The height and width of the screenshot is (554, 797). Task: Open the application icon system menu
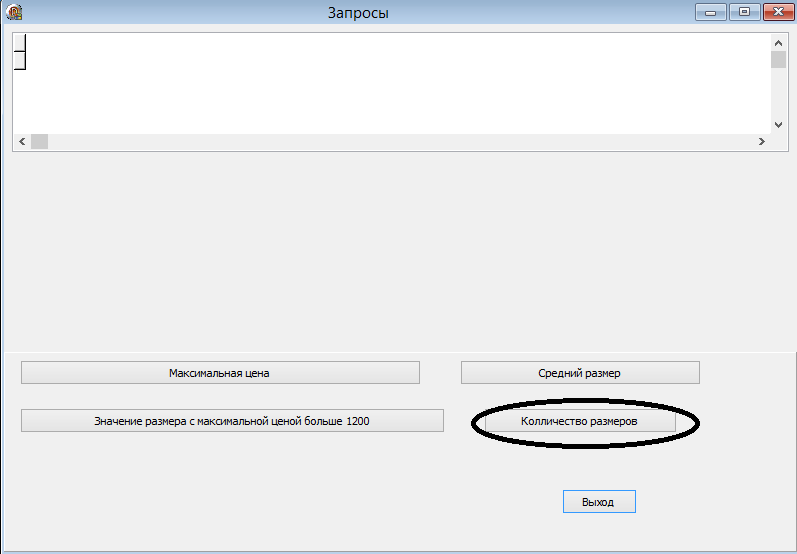[x=14, y=12]
